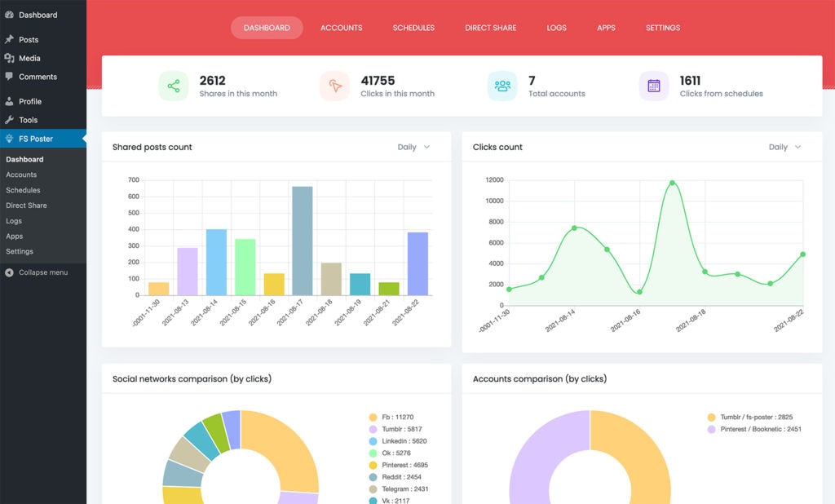Switch to the ACCOUNTS tab

coord(342,28)
